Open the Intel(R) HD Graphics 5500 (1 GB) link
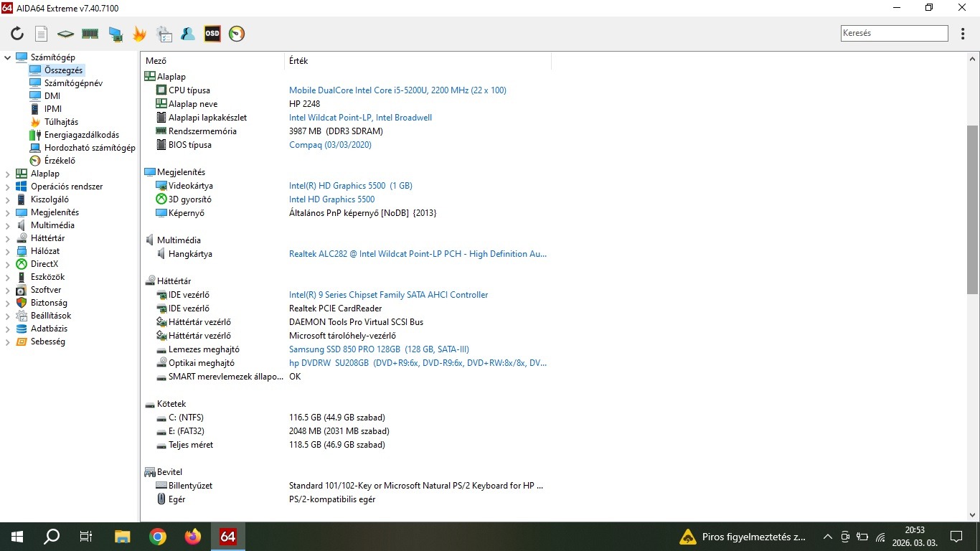This screenshot has height=551, width=980. click(x=351, y=186)
